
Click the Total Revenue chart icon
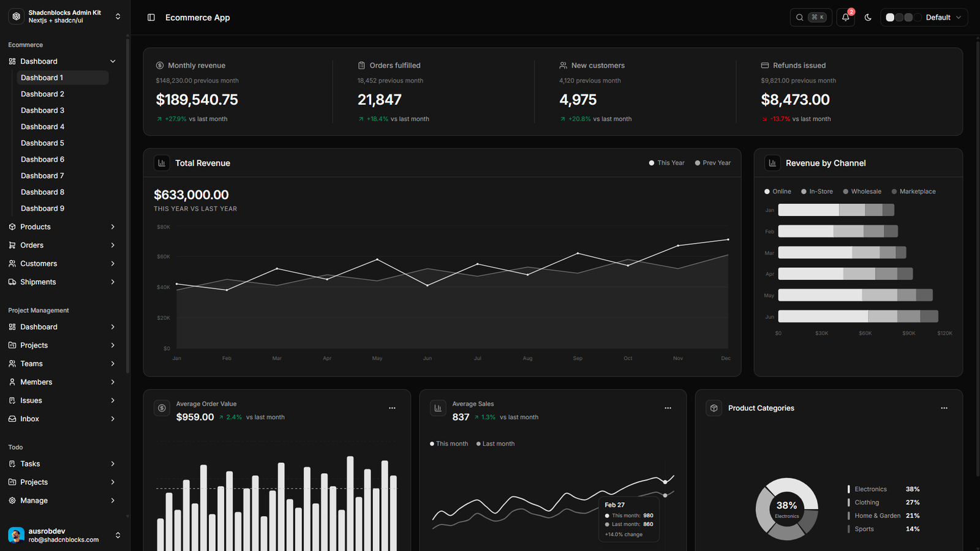coord(162,163)
